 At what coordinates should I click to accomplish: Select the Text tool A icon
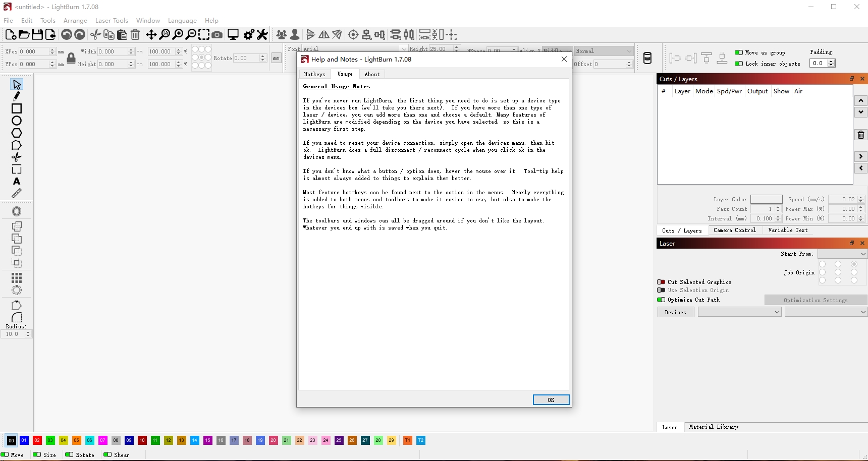[17, 181]
